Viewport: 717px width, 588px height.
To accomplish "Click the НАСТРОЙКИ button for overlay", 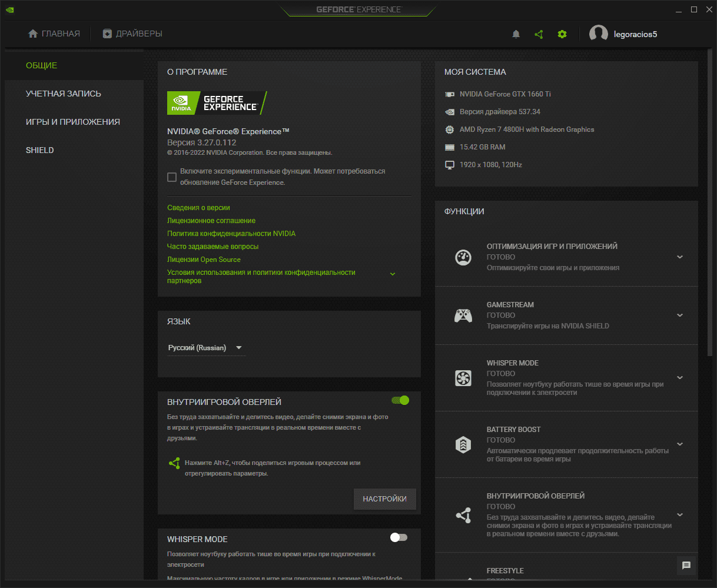I will [385, 499].
